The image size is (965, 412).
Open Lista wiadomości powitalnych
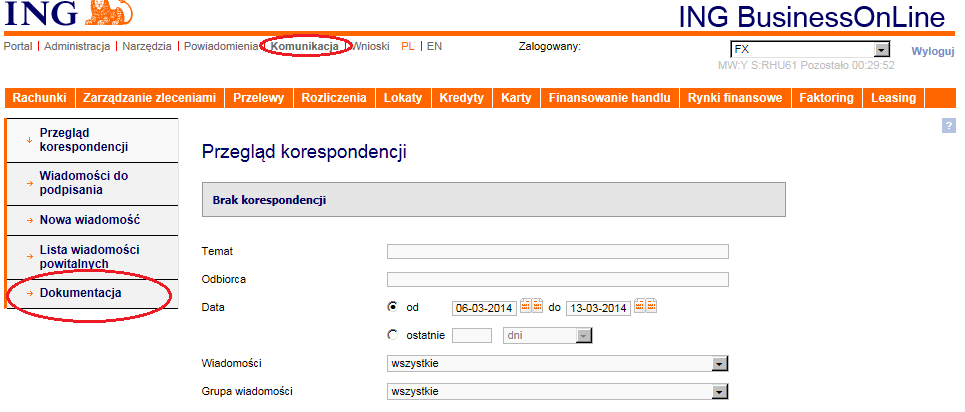(92, 257)
